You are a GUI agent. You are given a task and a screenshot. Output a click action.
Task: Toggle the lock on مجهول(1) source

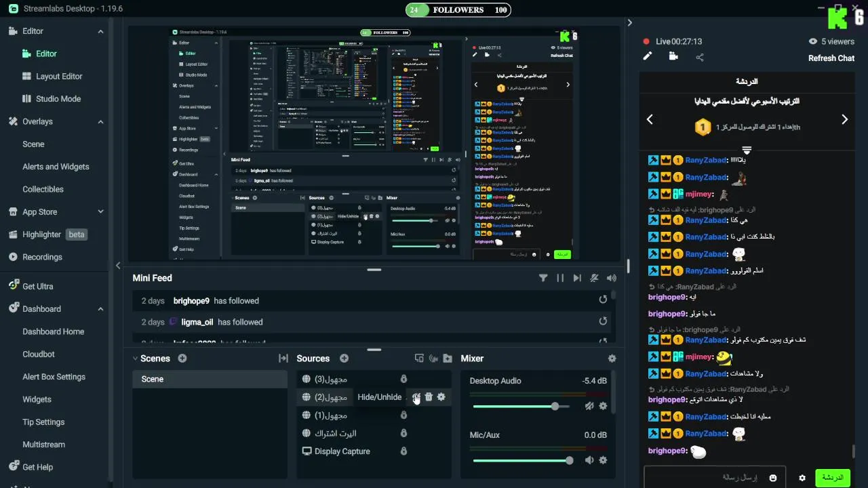[403, 415]
